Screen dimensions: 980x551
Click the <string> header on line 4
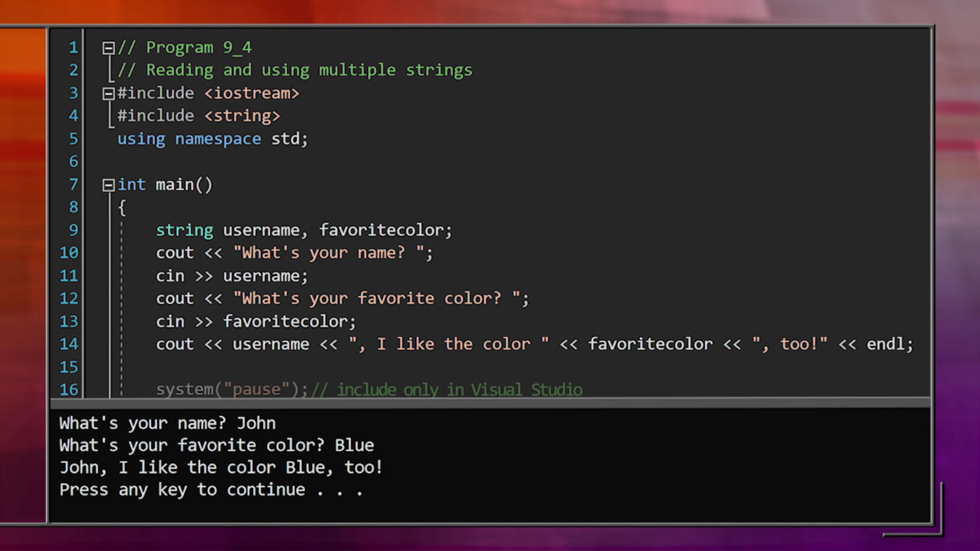click(242, 116)
